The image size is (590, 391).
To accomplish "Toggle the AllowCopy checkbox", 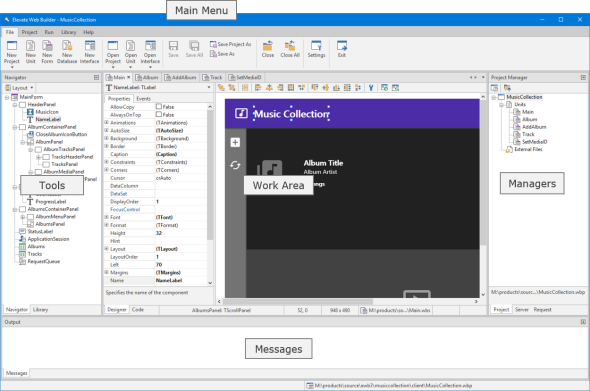I will point(159,107).
